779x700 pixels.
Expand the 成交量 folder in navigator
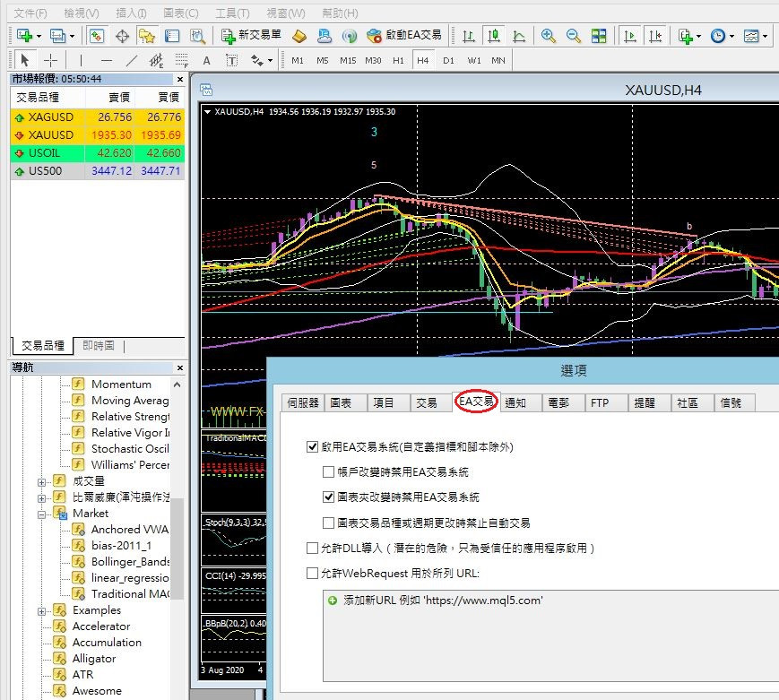41,481
